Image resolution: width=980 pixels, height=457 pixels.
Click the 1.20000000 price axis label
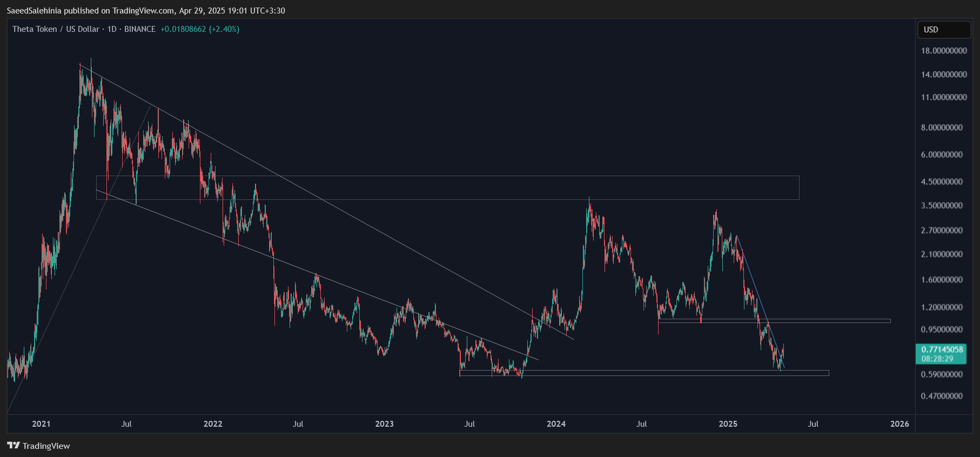[x=942, y=307]
